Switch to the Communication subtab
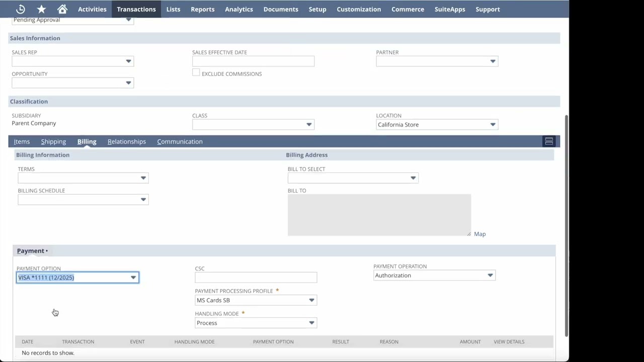Screen dimensions: 644x362 pyautogui.click(x=180, y=141)
